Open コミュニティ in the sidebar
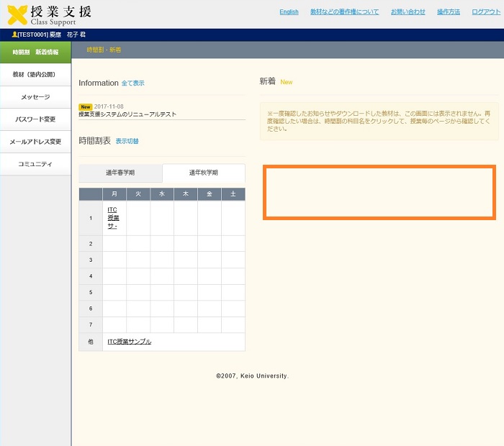Screen dimensions: 504x446 (35, 164)
